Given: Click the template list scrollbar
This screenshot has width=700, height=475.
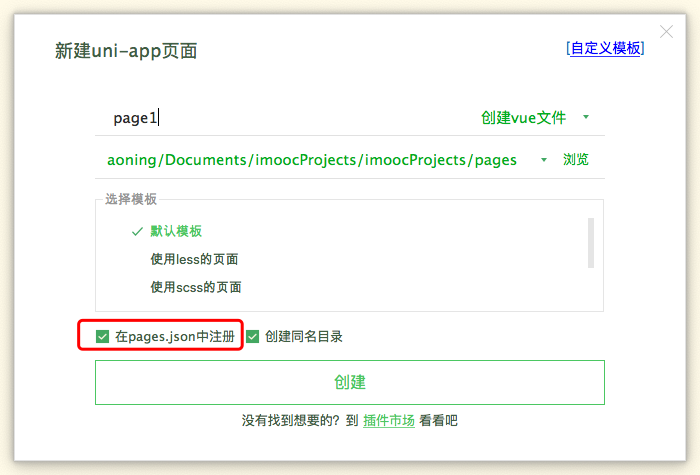Looking at the screenshot, I should click(591, 242).
